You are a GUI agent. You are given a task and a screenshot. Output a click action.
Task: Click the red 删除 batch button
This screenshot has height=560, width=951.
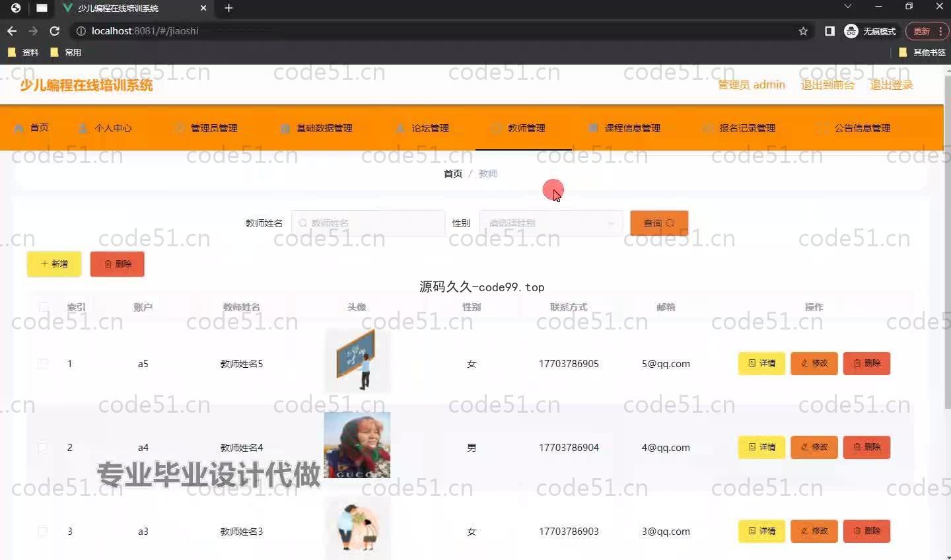(x=117, y=263)
